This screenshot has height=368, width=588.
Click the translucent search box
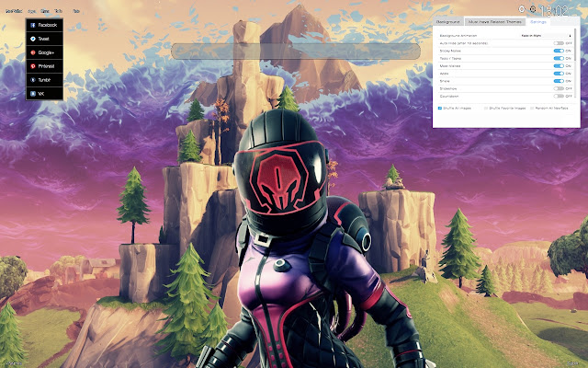point(296,52)
